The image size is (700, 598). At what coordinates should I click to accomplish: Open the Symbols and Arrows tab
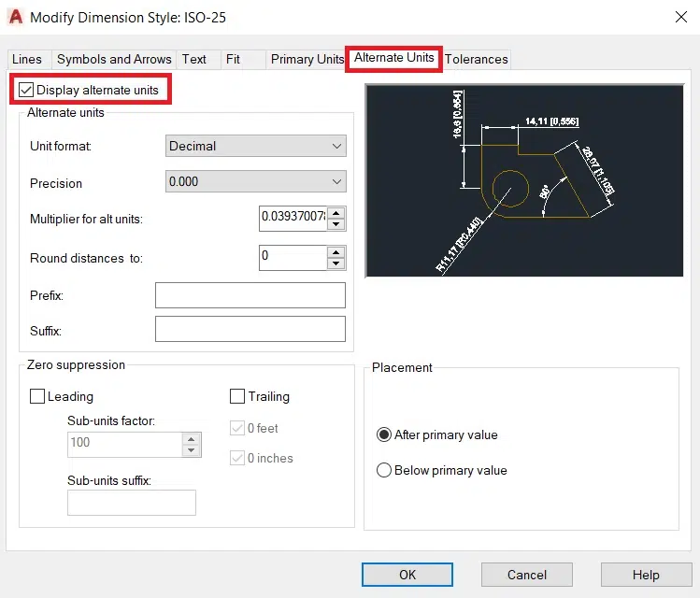pyautogui.click(x=114, y=59)
